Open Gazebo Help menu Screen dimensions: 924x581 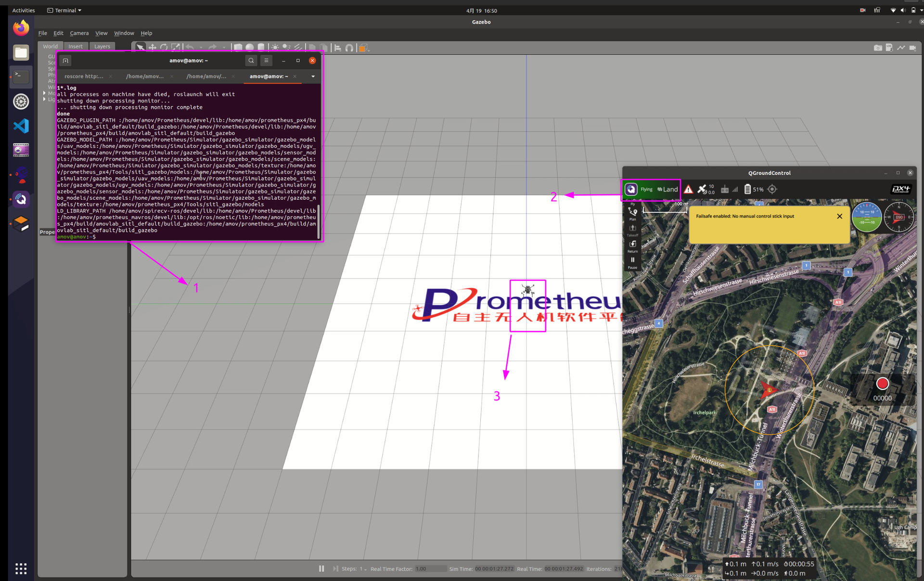(146, 33)
